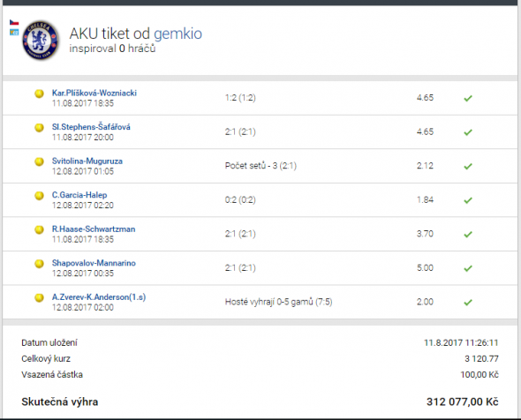Click tennis ball icon beside Svitolina-Muguruza
The image size is (521, 420).
pyautogui.click(x=39, y=161)
